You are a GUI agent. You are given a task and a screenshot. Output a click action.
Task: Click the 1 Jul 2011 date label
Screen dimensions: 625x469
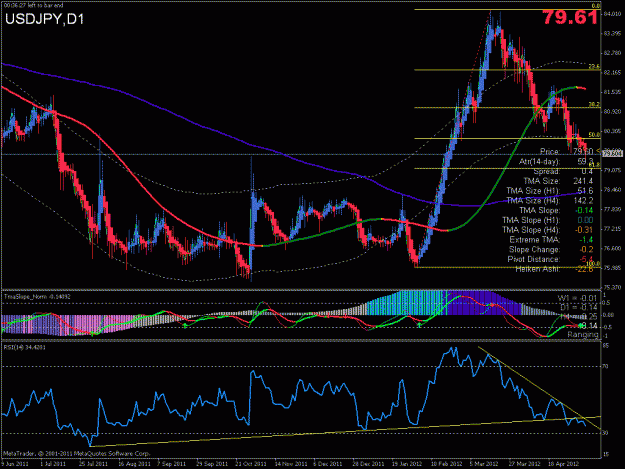53,464
